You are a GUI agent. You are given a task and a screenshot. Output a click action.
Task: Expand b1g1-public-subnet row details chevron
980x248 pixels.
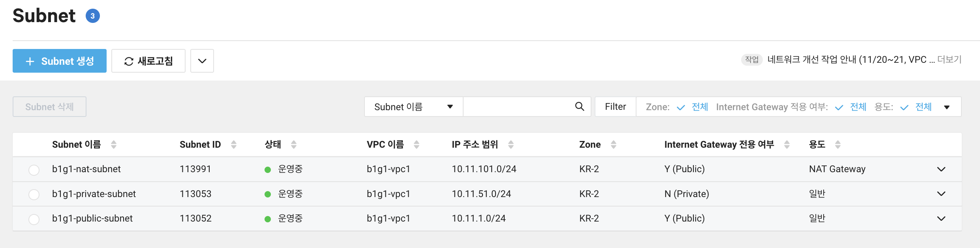941,218
